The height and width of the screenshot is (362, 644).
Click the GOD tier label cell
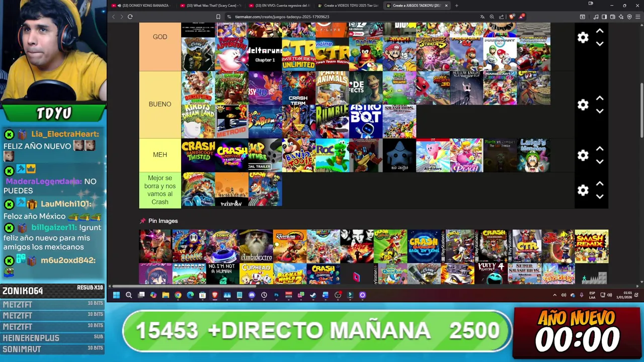(x=160, y=46)
